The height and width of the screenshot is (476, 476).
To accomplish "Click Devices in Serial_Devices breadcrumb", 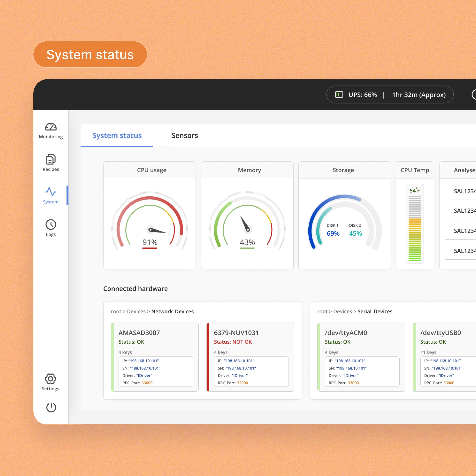I will pos(342,311).
